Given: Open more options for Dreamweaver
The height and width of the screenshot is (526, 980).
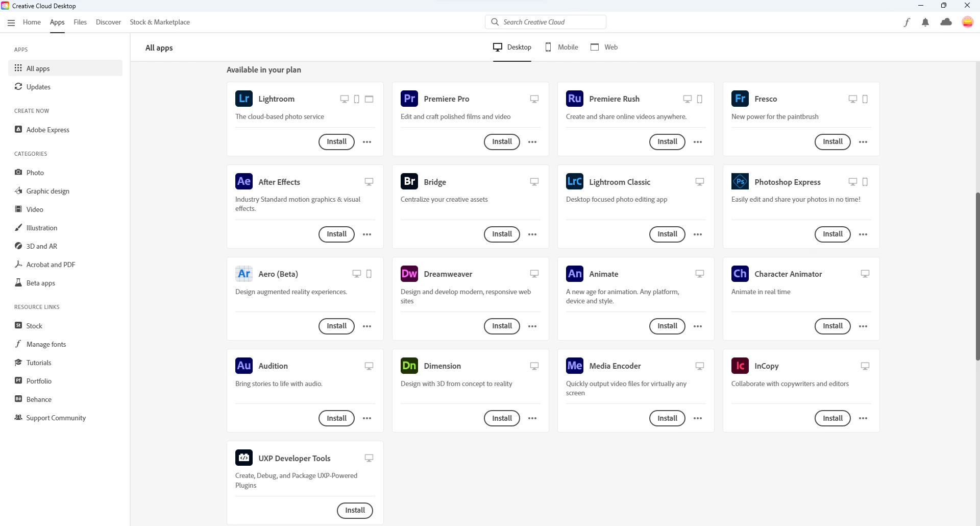Looking at the screenshot, I should [532, 326].
